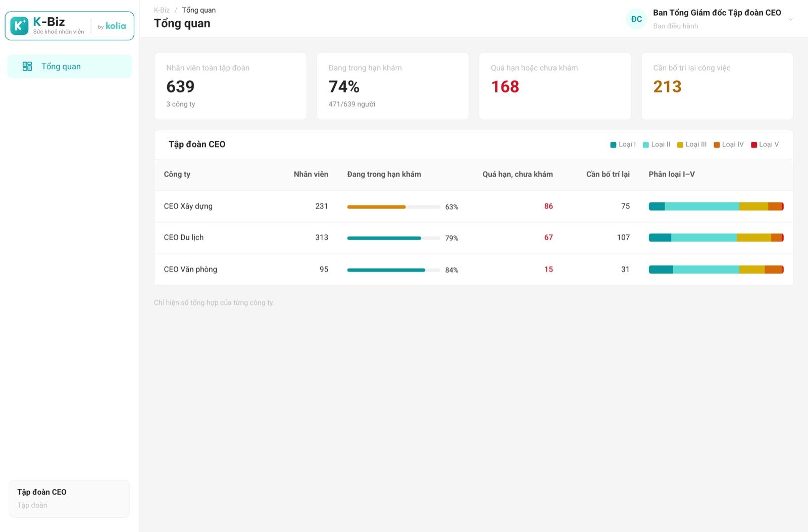Click the Nhân viên toàn tập đoàn card
Viewport: 808px width, 532px height.
(230, 86)
